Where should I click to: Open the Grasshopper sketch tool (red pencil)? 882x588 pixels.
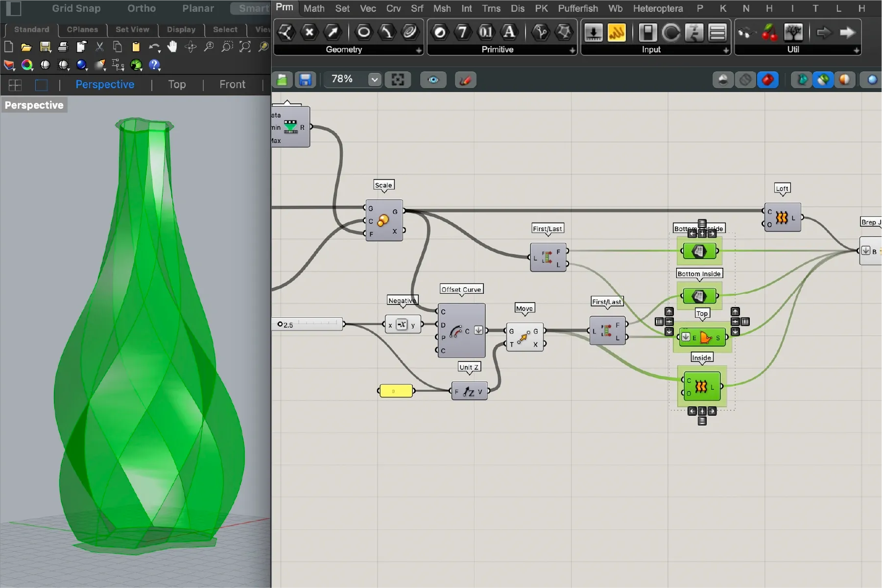point(465,80)
